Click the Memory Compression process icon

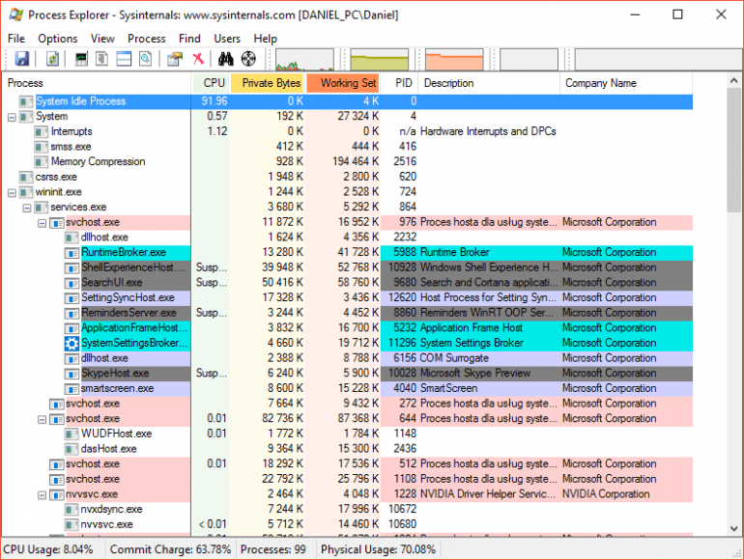coord(42,161)
